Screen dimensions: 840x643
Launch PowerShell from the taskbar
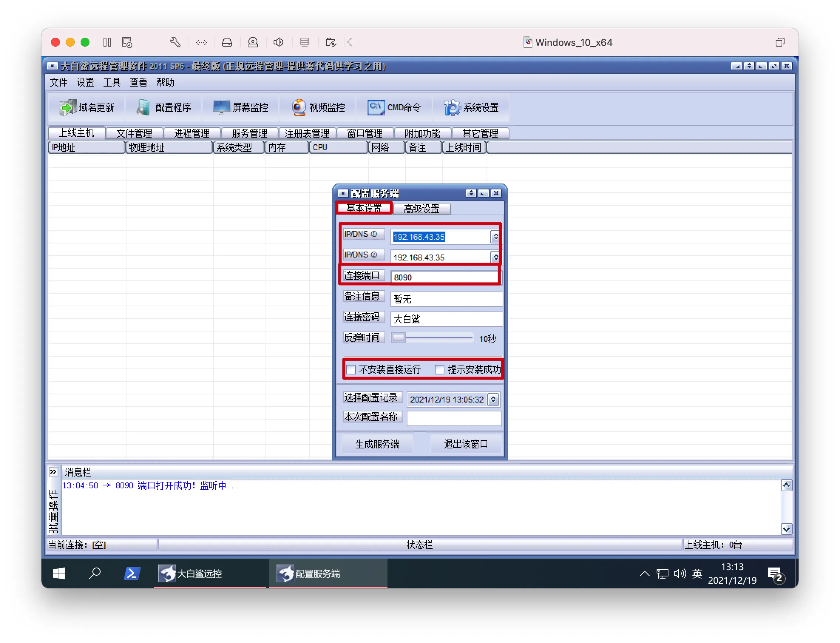pos(132,573)
